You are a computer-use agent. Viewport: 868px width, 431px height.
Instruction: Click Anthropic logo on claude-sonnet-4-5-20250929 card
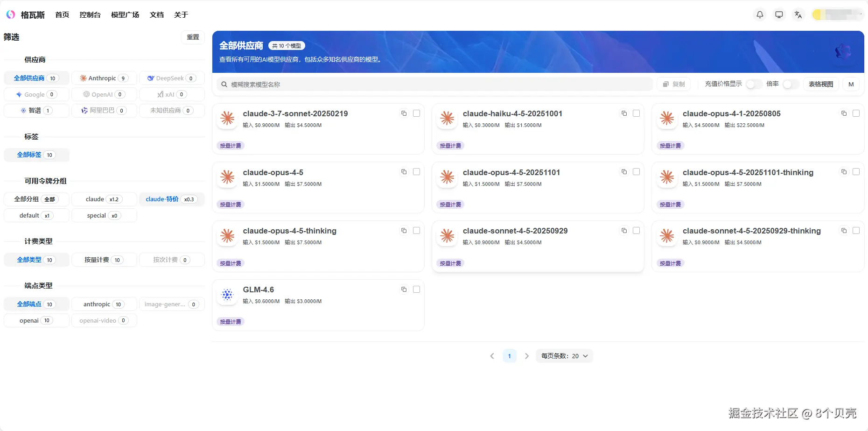pyautogui.click(x=447, y=236)
